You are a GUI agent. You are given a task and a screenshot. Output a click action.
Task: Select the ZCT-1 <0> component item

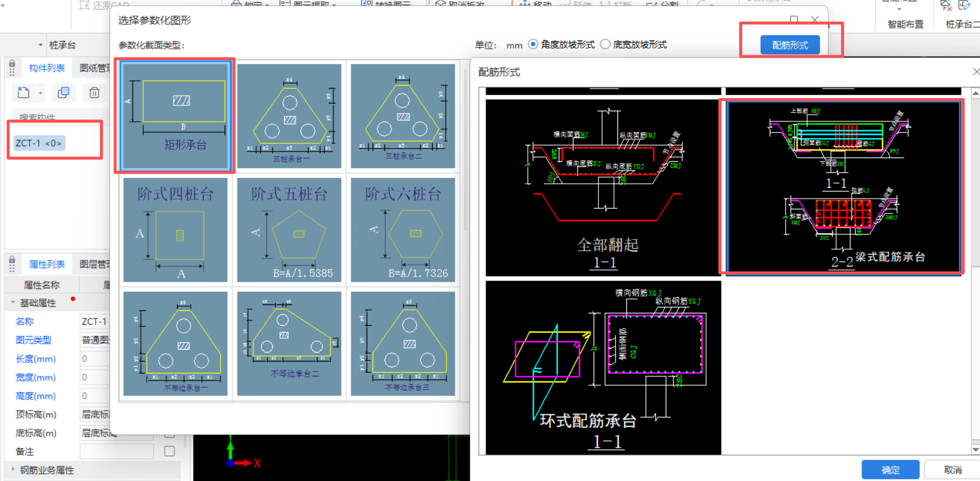(39, 143)
